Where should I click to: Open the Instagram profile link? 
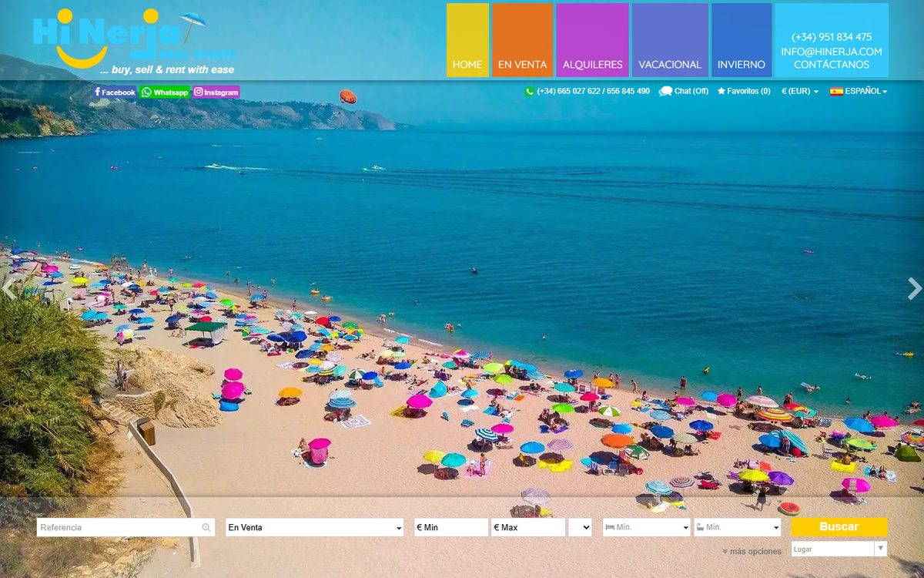(x=216, y=92)
